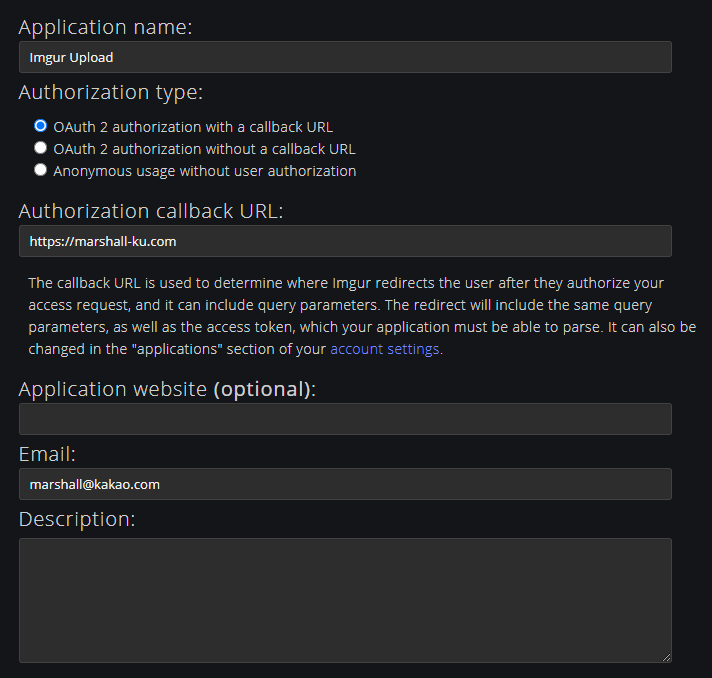The width and height of the screenshot is (712, 678).
Task: Click the 'Authorization type:' heading
Action: pyautogui.click(x=110, y=93)
